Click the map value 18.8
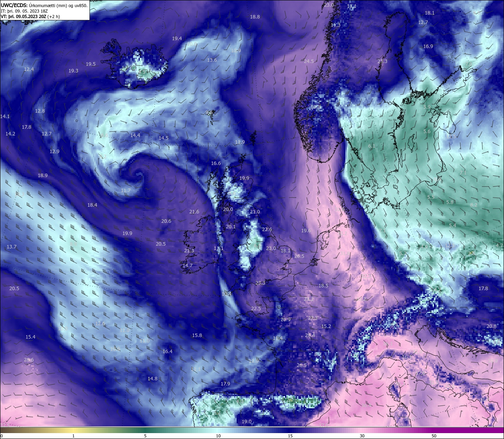Image resolution: width=504 pixels, height=439 pixels. click(255, 17)
